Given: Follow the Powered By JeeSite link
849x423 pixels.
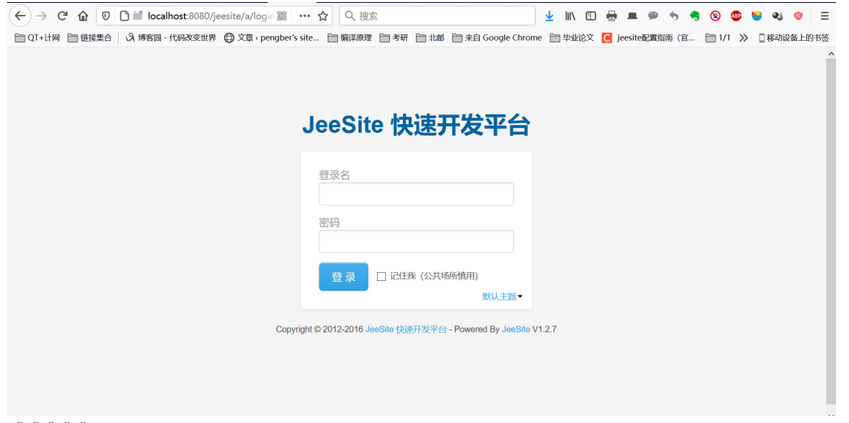Looking at the screenshot, I should pyautogui.click(x=516, y=329).
